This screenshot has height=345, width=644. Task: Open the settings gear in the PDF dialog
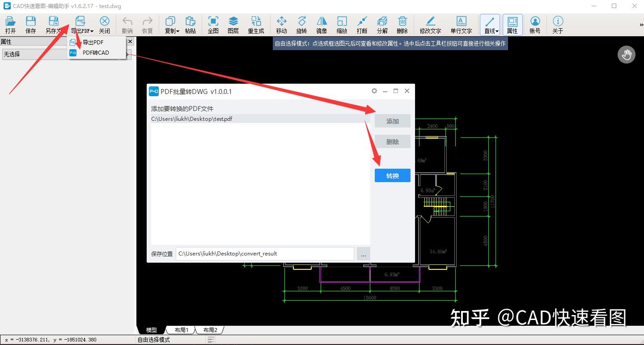374,91
